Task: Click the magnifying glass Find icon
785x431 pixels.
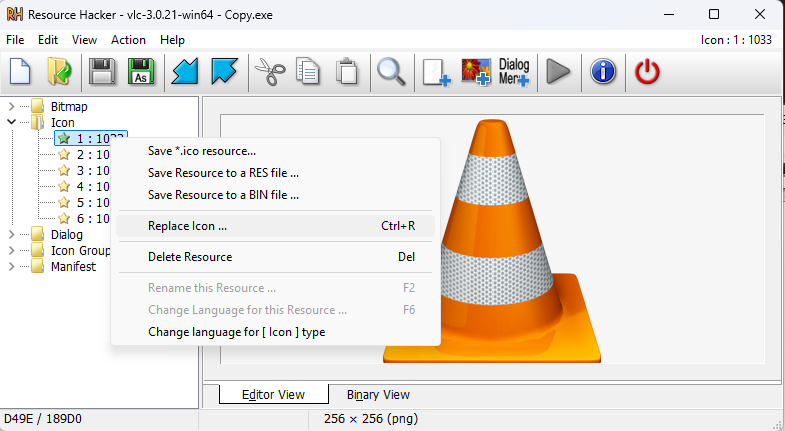Action: coord(391,72)
